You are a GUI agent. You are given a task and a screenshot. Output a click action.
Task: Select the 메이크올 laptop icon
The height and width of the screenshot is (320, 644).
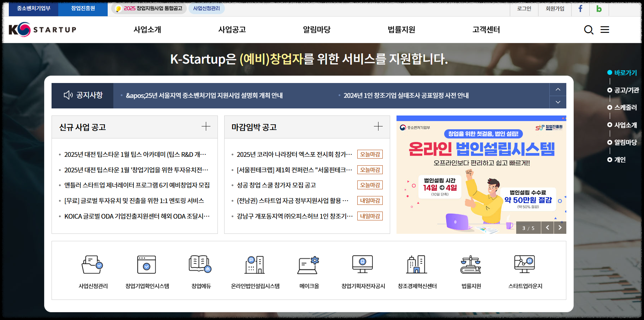pyautogui.click(x=308, y=264)
